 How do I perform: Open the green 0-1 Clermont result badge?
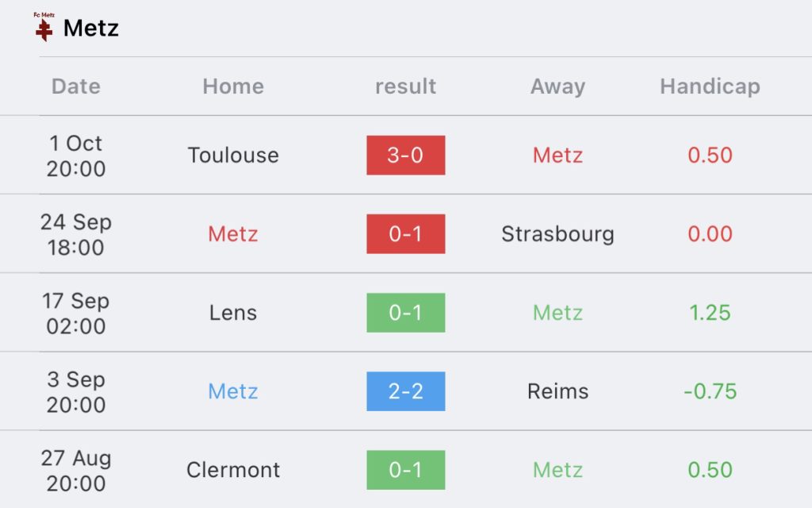pos(405,470)
